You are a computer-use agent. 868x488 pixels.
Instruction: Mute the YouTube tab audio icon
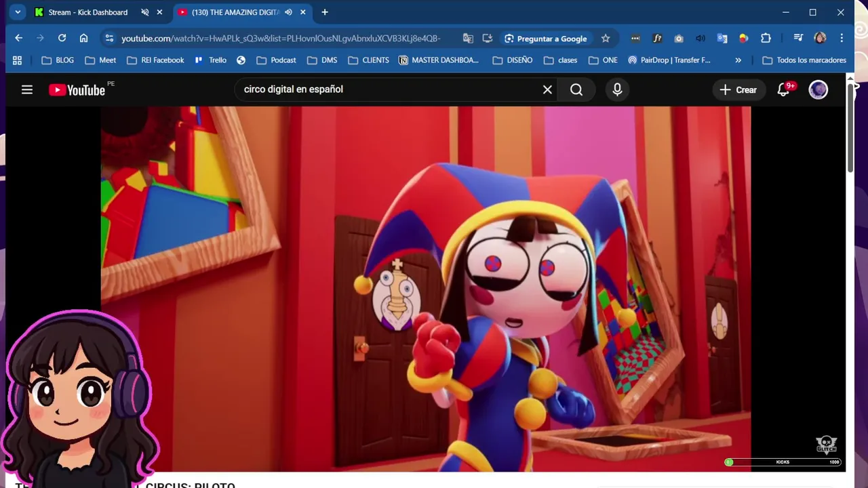(288, 12)
